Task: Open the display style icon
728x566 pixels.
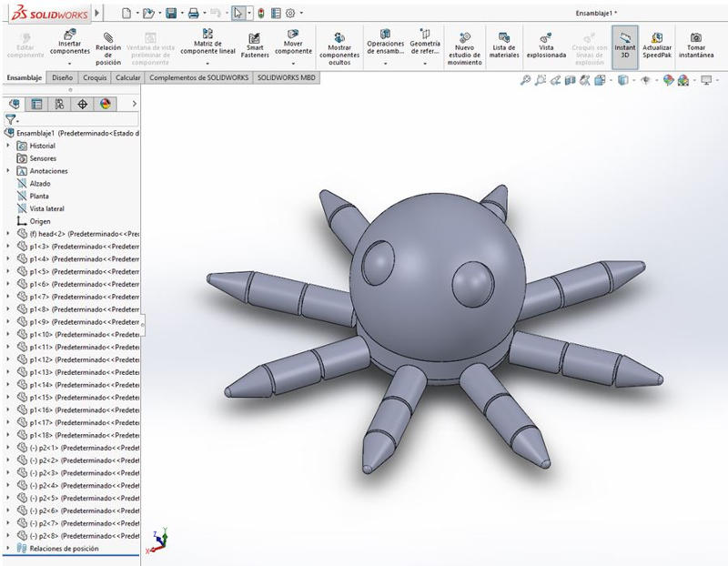Action: pyautogui.click(x=623, y=80)
